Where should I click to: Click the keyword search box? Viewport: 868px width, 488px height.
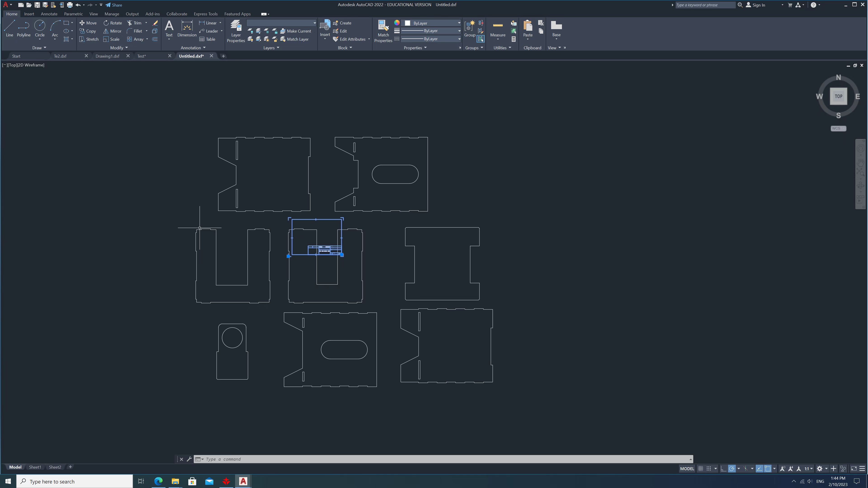(705, 5)
